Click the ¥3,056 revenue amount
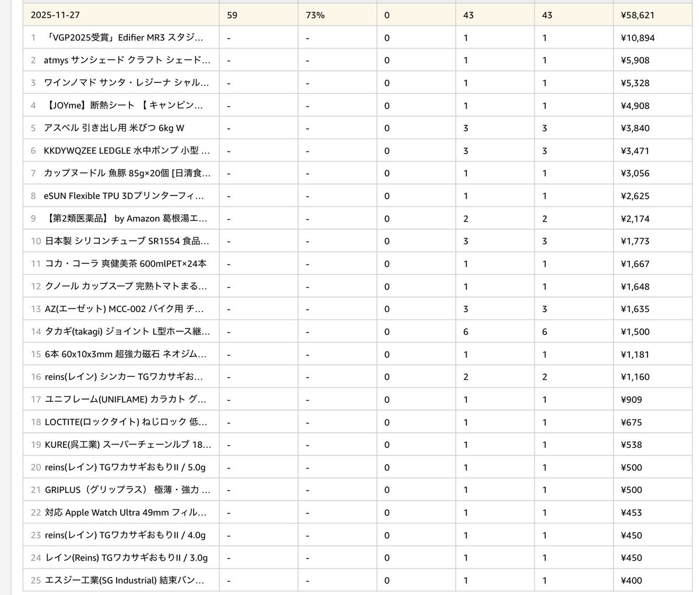The width and height of the screenshot is (700, 595). [636, 173]
